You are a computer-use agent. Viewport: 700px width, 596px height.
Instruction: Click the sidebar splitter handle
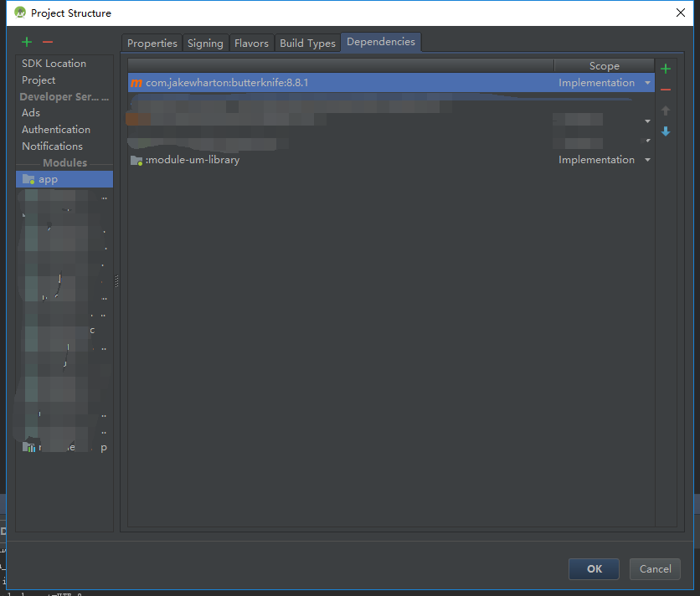click(116, 280)
